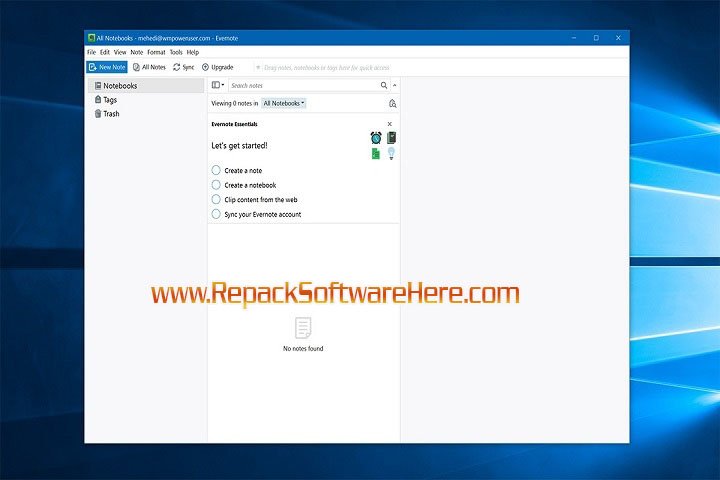Click the Viewing 0 notes in text
Image resolution: width=720 pixels, height=480 pixels.
tap(235, 103)
